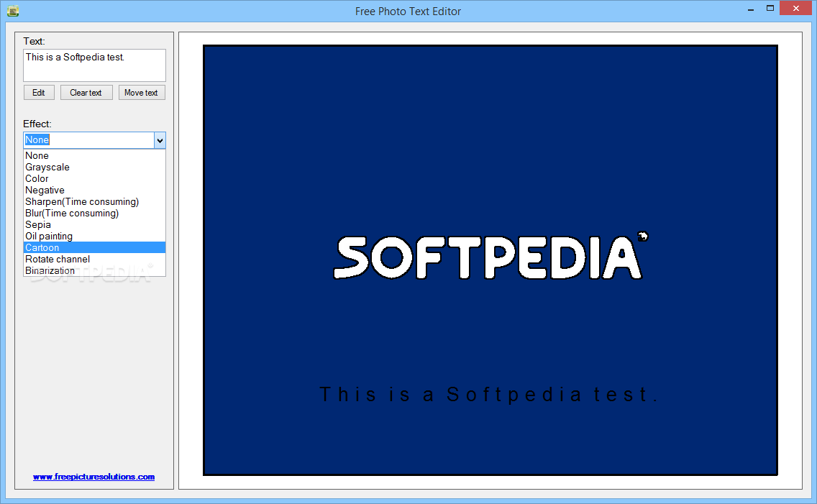Click the Move text button
The width and height of the screenshot is (817, 504).
click(x=141, y=93)
